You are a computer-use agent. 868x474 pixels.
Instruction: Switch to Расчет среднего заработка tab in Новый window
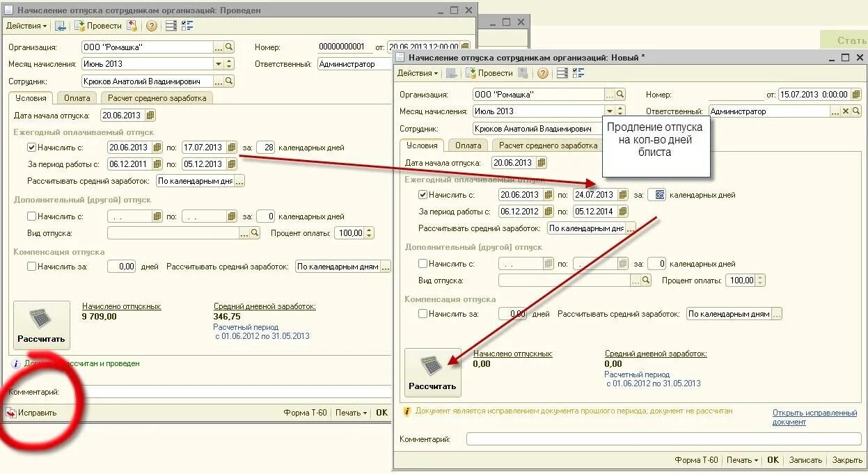tap(548, 145)
